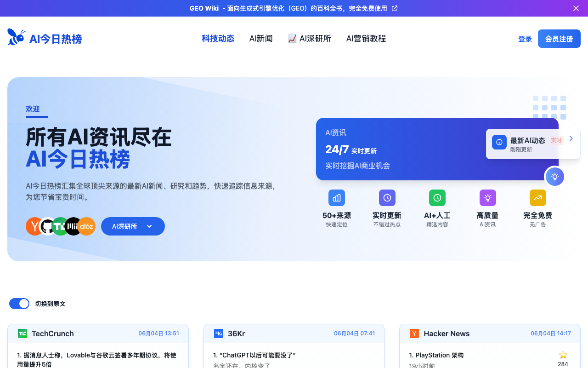Click the 会员注册 button
The height and width of the screenshot is (368, 588).
tap(559, 39)
